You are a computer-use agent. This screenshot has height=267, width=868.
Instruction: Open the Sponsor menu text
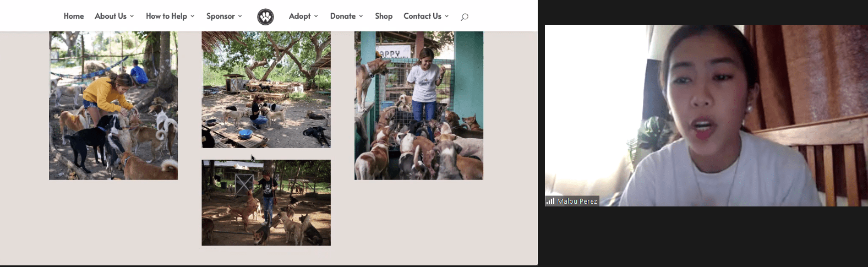click(x=220, y=16)
